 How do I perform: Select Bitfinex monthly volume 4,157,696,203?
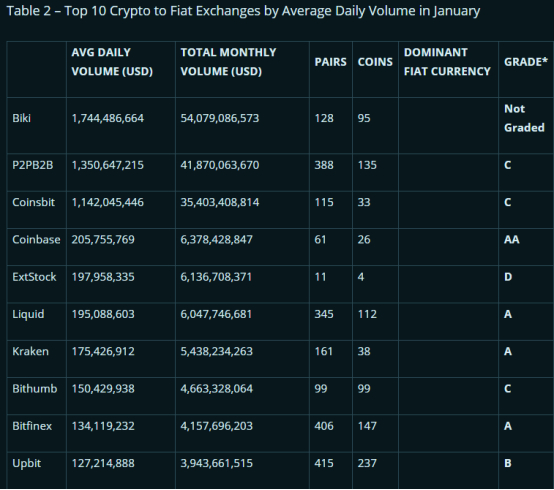pyautogui.click(x=217, y=426)
